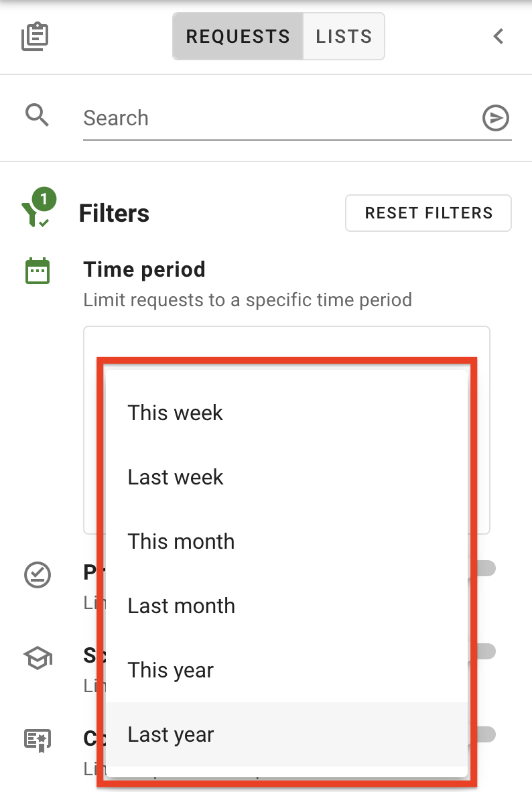
Task: Click the green filter funnel icon with badge
Action: tap(38, 210)
